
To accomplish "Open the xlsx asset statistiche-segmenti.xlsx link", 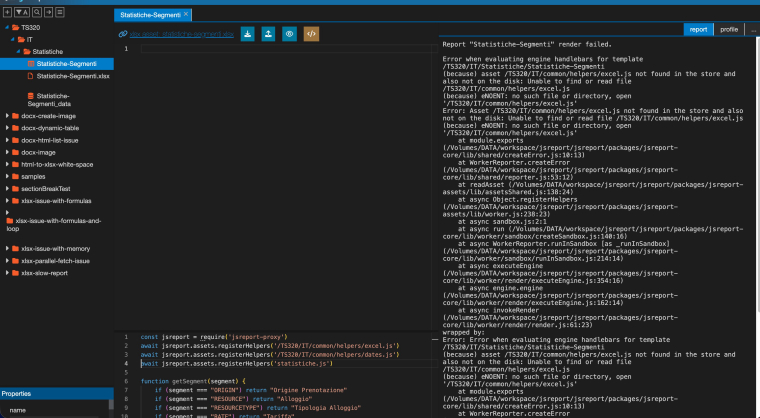I will pyautogui.click(x=181, y=34).
